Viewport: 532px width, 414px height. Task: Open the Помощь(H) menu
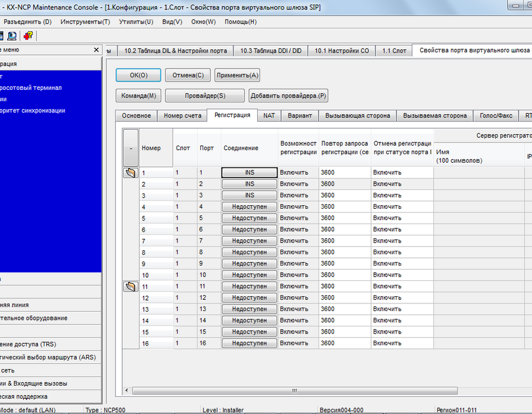(241, 22)
